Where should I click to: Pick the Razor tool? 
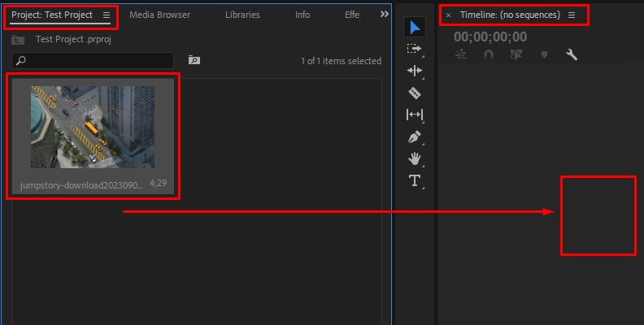tap(415, 93)
